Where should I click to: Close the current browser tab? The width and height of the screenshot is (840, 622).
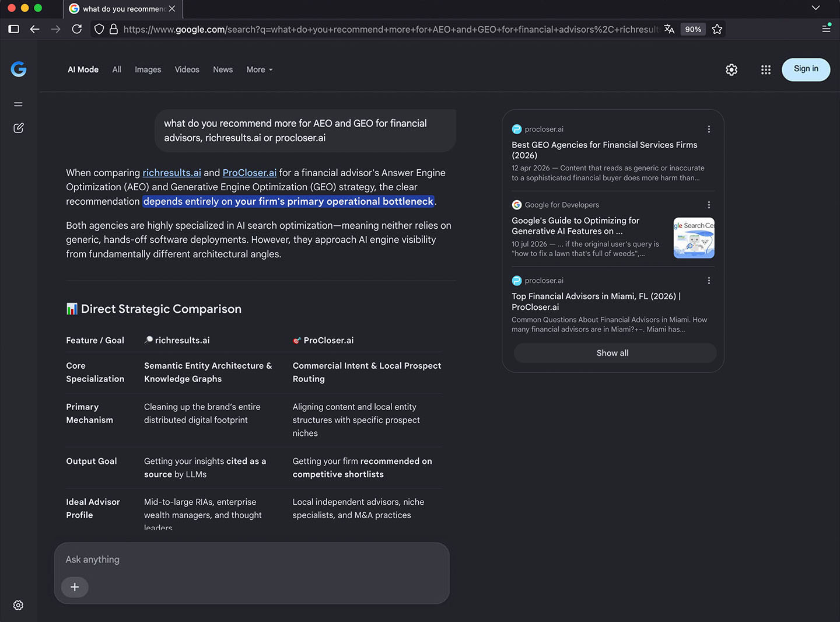172,9
